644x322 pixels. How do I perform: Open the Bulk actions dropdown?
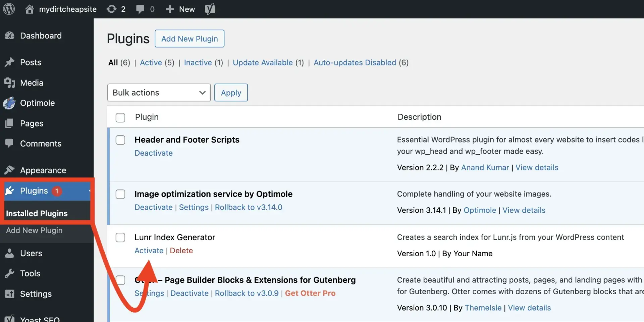(x=159, y=93)
